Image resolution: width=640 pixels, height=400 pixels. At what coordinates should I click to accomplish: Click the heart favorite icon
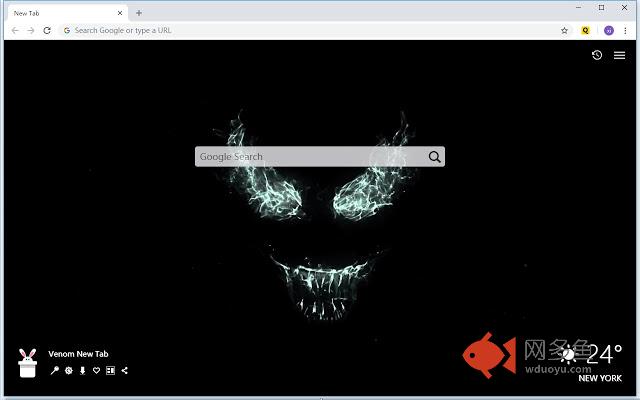96,370
